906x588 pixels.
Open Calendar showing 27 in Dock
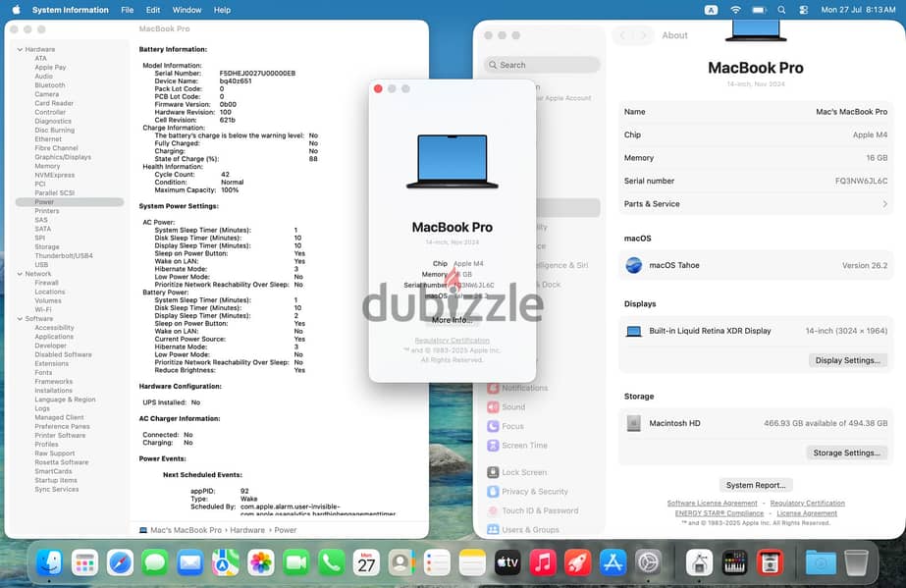(366, 562)
